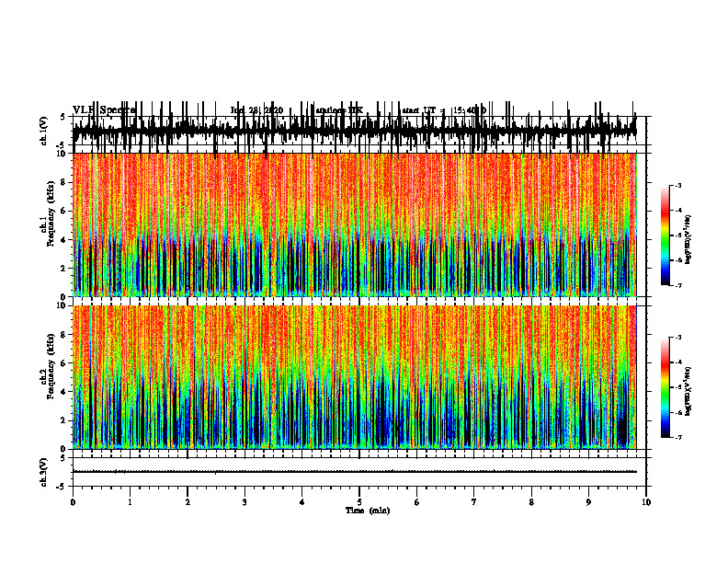Image resolution: width=728 pixels, height=563 pixels.
Task: Click the 'start UT = 15:40' header text
Action: [x=444, y=110]
